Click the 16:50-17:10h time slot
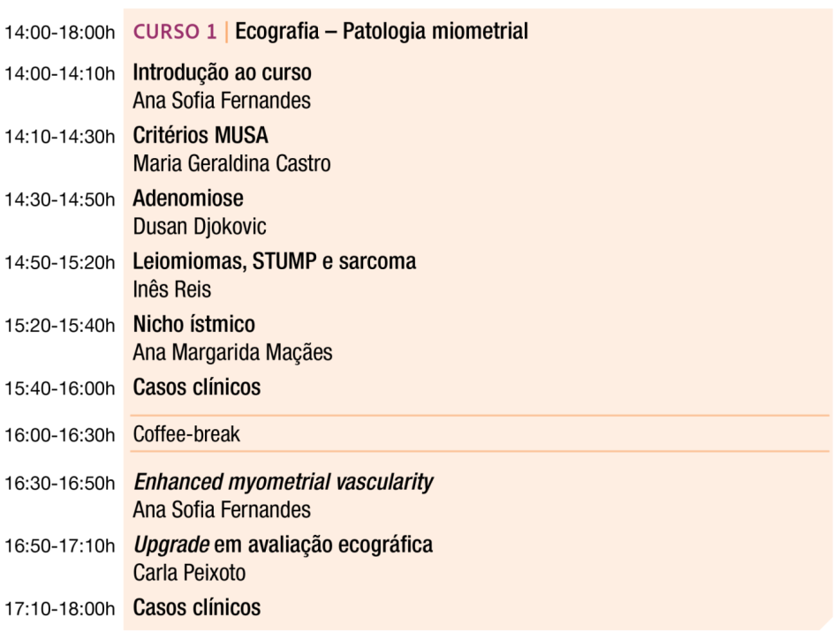 60,546
